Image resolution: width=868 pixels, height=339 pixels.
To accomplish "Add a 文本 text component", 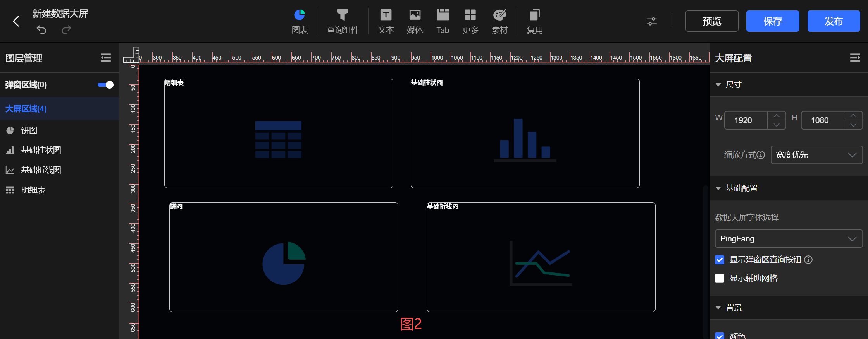I will 386,22.
